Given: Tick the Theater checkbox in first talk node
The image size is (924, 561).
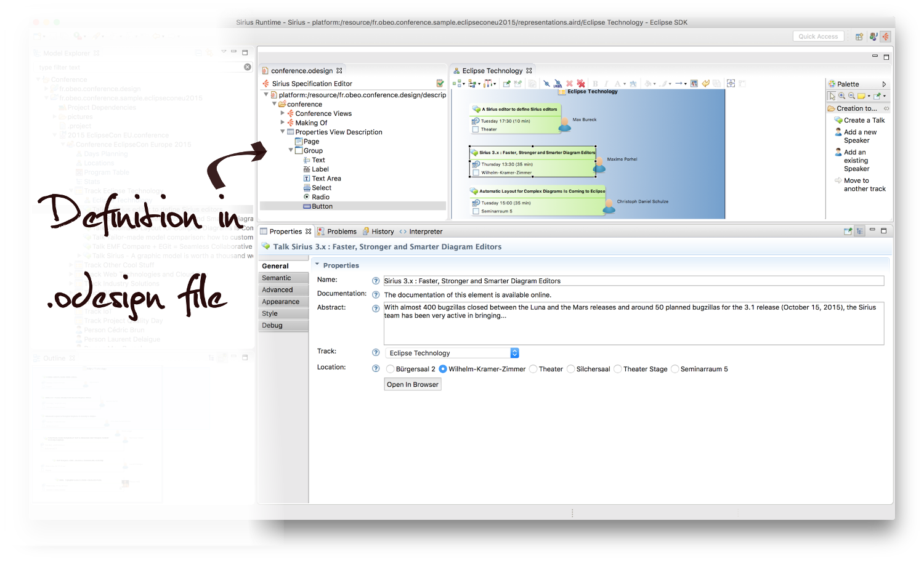Looking at the screenshot, I should [x=476, y=129].
